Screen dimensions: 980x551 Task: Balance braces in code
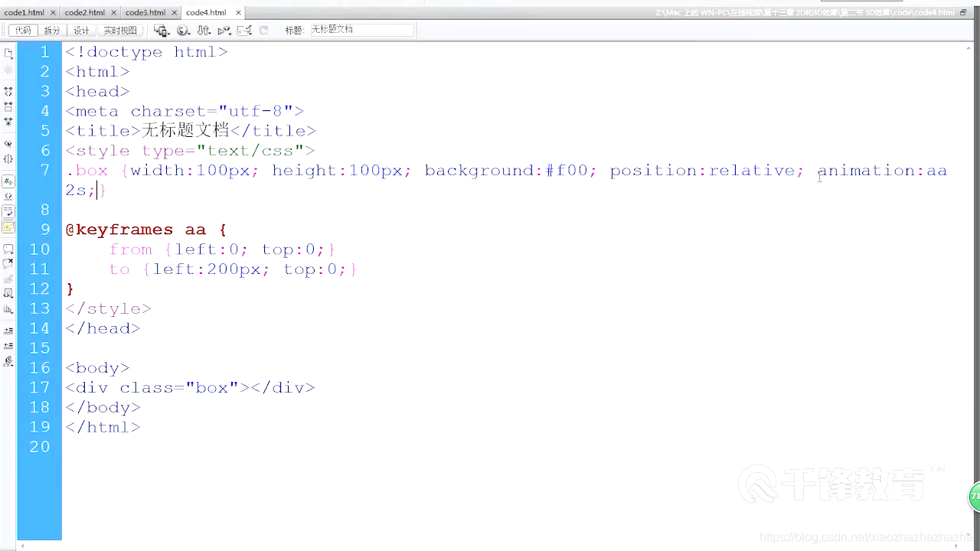(8, 159)
